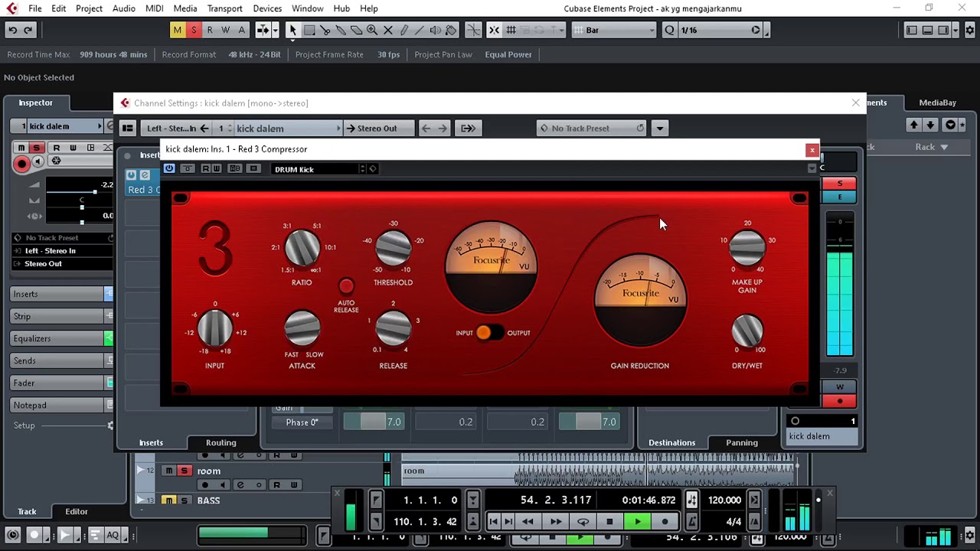Select the Line tool
The height and width of the screenshot is (551, 980).
pos(420,30)
